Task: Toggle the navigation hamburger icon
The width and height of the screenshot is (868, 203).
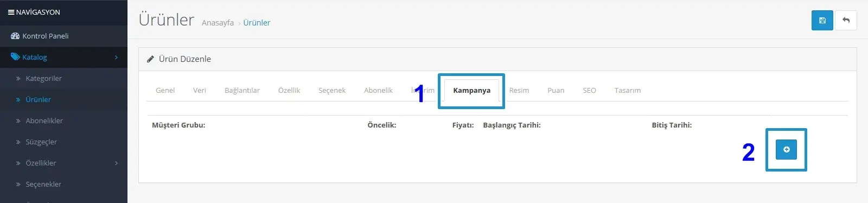Action: coord(11,12)
